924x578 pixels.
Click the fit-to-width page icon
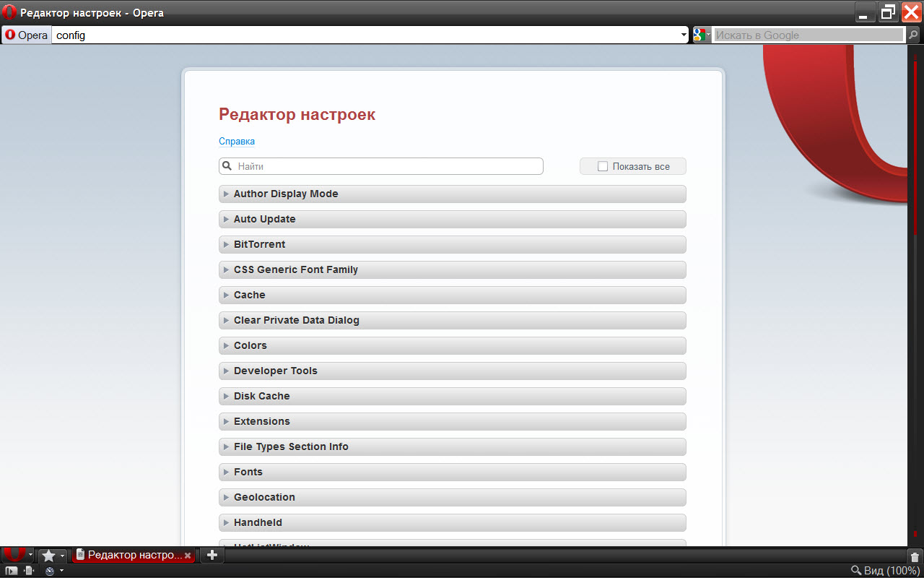[x=30, y=570]
